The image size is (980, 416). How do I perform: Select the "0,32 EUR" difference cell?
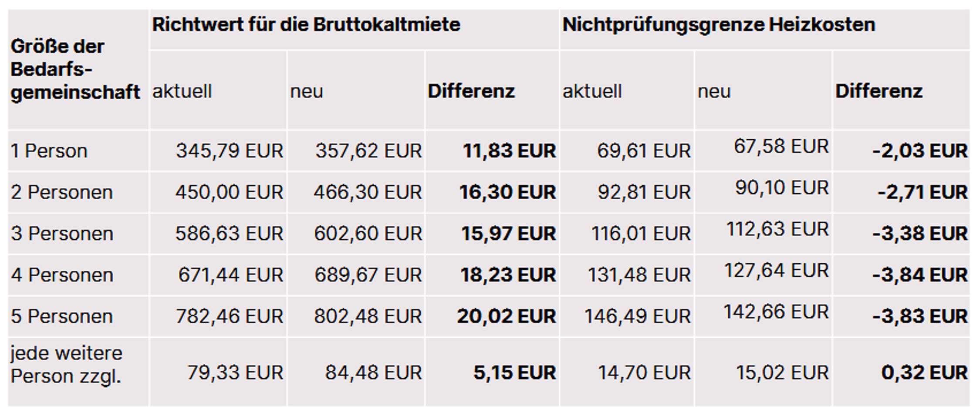coord(924,373)
